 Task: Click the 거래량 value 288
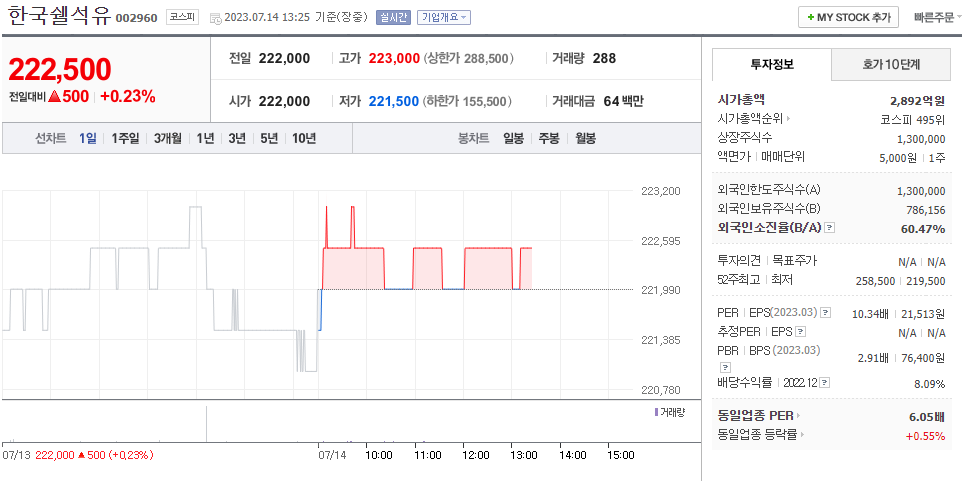[x=604, y=58]
